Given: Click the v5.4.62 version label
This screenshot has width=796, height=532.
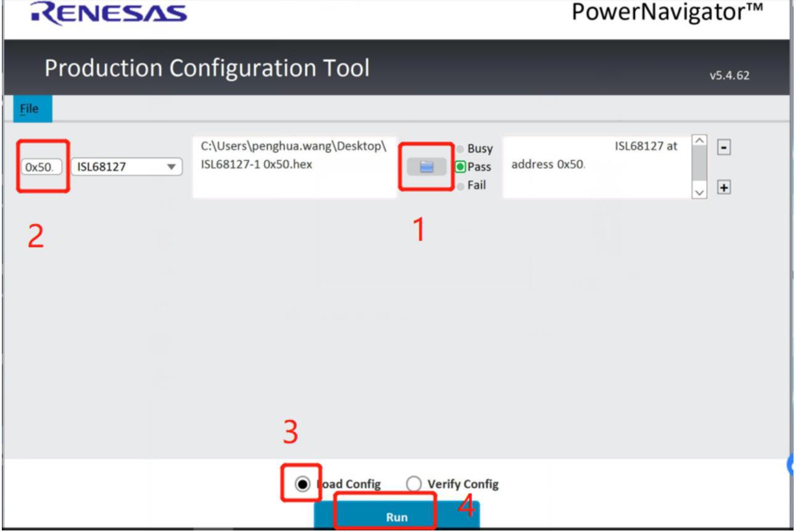Looking at the screenshot, I should point(729,76).
